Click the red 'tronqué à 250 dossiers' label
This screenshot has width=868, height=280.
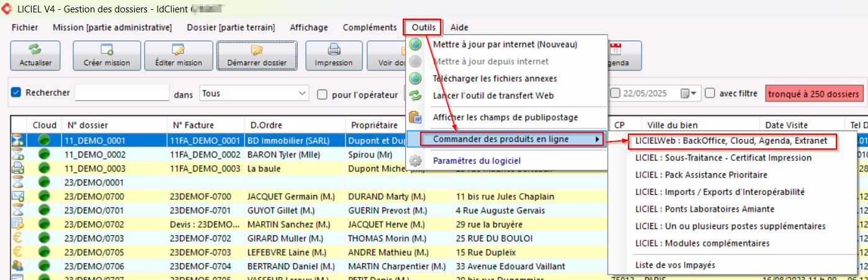coord(814,94)
